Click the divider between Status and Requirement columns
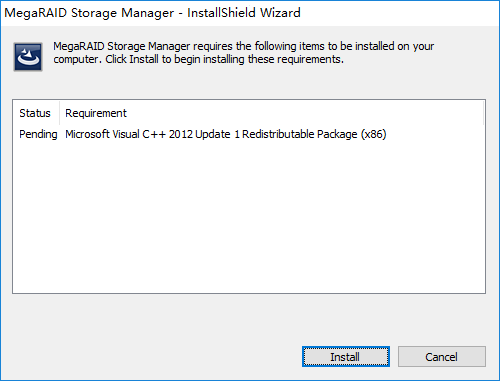 coord(59,113)
